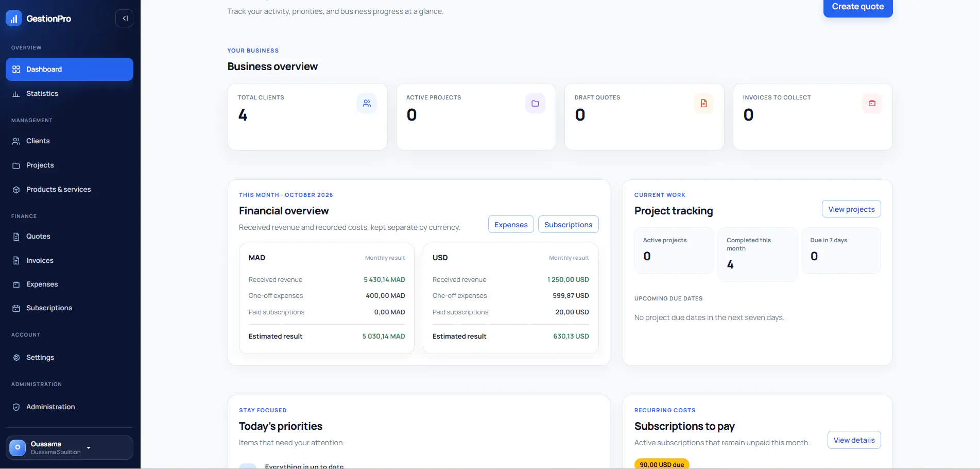The height and width of the screenshot is (469, 980).
Task: Click the Quotes document icon in sidebar
Action: pos(16,237)
